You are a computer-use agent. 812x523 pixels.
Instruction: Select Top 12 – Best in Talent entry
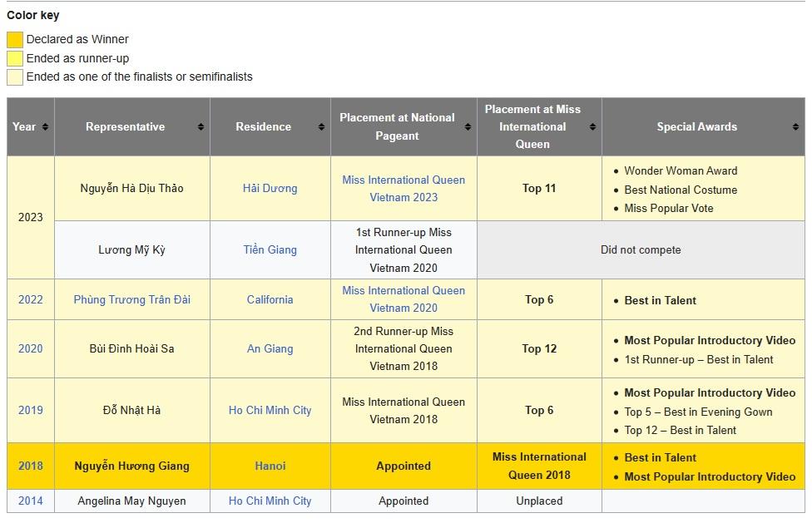680,431
